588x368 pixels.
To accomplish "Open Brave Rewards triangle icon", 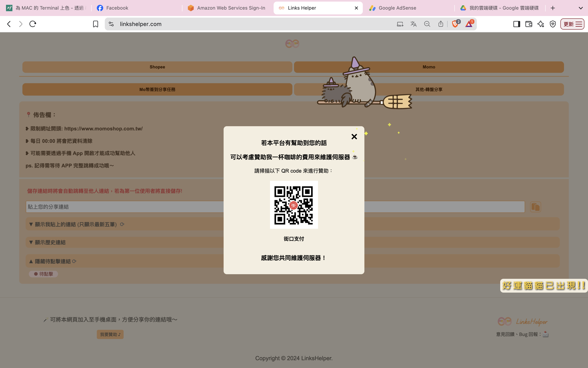I will (469, 24).
